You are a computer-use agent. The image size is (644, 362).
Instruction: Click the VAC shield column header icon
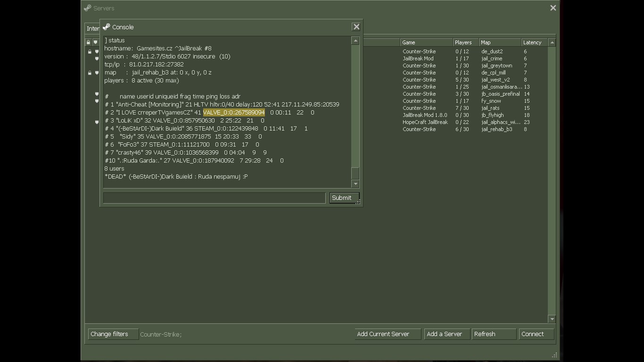(x=96, y=42)
